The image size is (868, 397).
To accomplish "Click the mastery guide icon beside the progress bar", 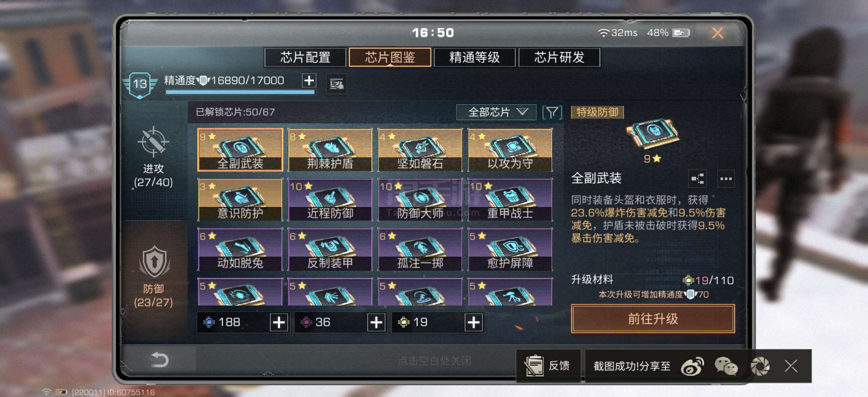I will [336, 84].
